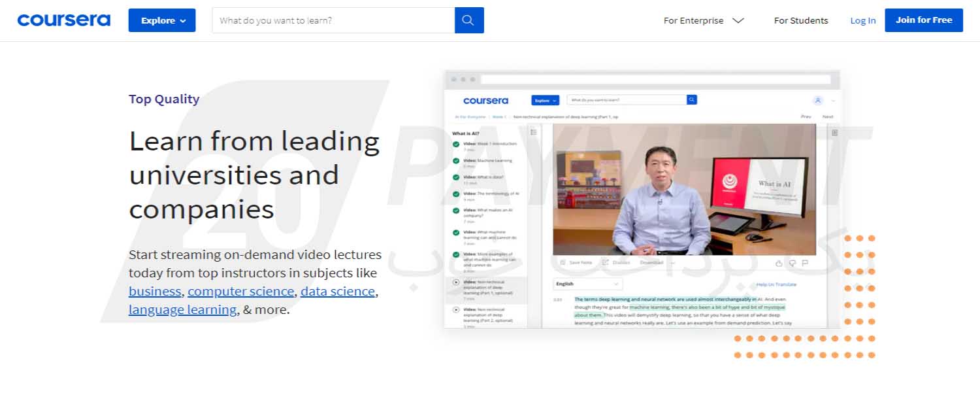Go to For Students
Viewport: 980px width, 397px height.
click(x=801, y=20)
